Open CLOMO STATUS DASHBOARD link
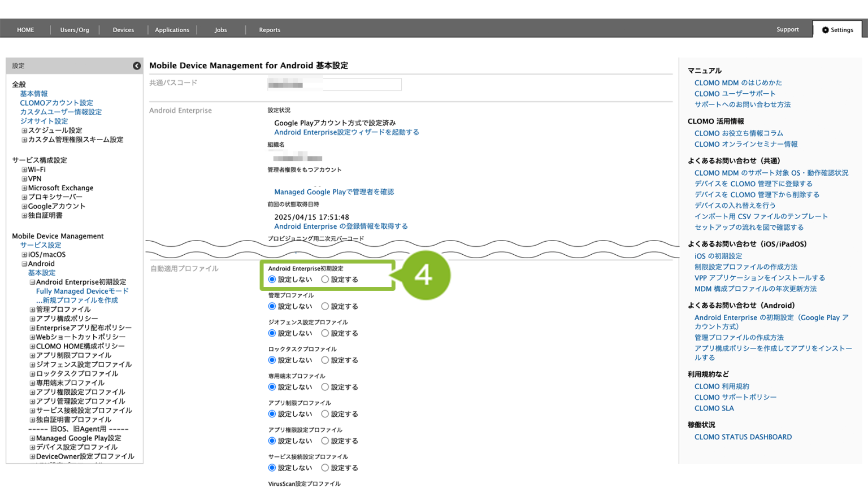The height and width of the screenshot is (488, 868). pos(743,437)
